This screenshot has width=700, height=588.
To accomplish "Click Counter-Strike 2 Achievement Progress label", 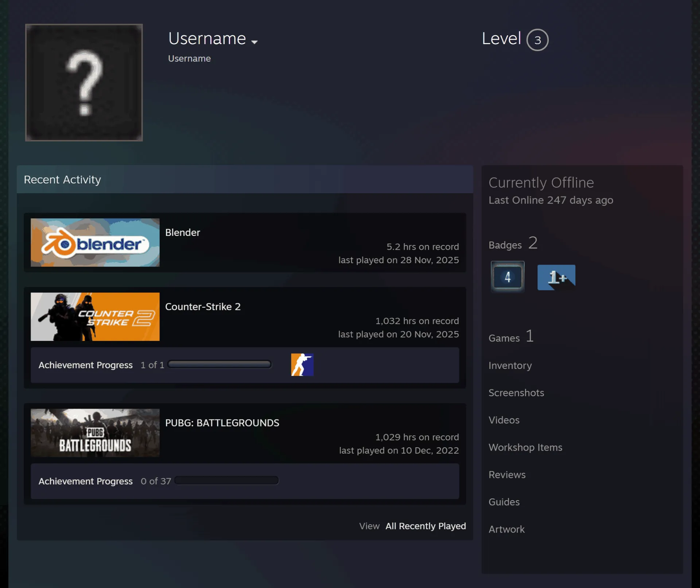I will click(x=86, y=365).
